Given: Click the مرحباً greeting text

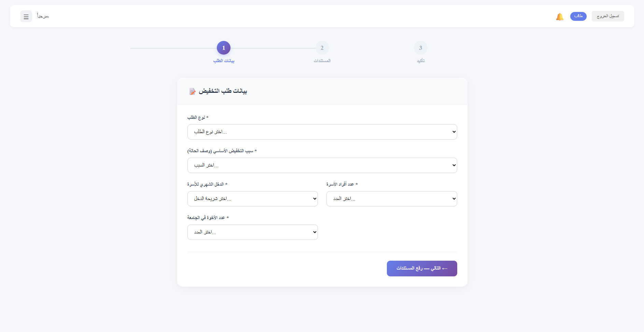Looking at the screenshot, I should (x=43, y=16).
